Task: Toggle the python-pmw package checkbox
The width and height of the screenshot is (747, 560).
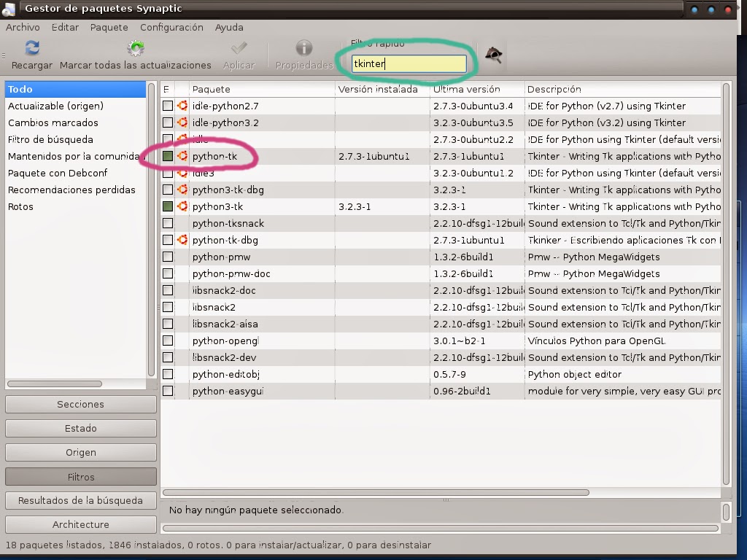Action: (x=169, y=257)
